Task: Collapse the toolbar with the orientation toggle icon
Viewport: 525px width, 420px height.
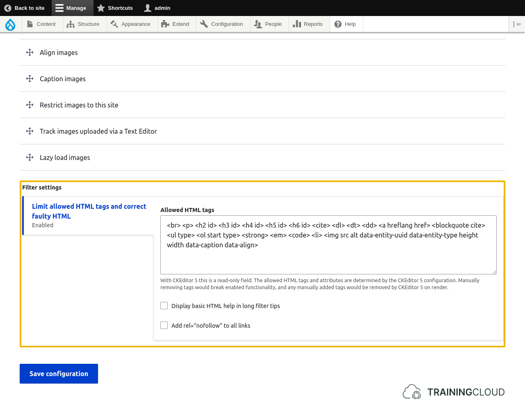Action: coord(517,24)
